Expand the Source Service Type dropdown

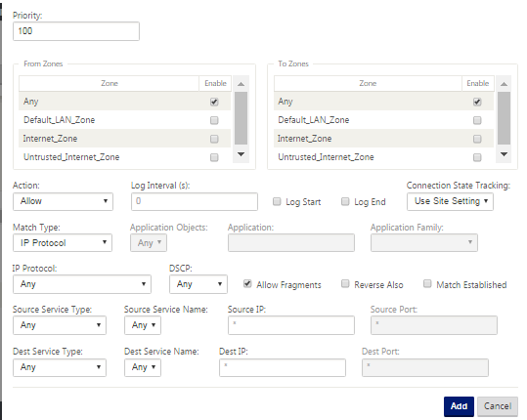[x=60, y=325]
